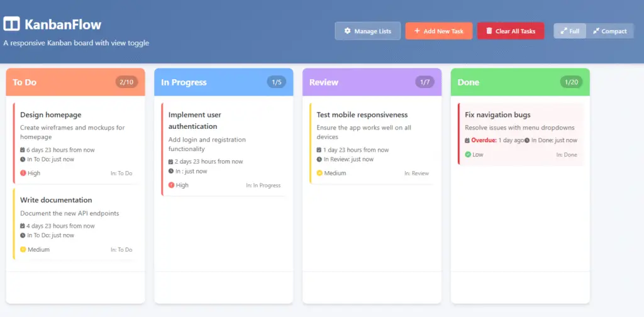Click the yellow Medium priority icon on Write documentation

click(x=23, y=250)
